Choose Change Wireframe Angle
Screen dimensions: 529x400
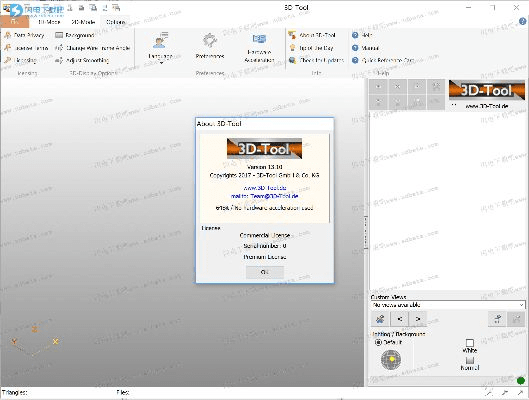(92, 48)
